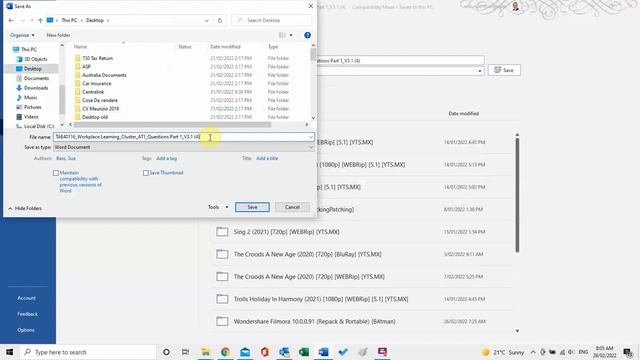Open Feedback in Word backstage sidebar

[27, 314]
